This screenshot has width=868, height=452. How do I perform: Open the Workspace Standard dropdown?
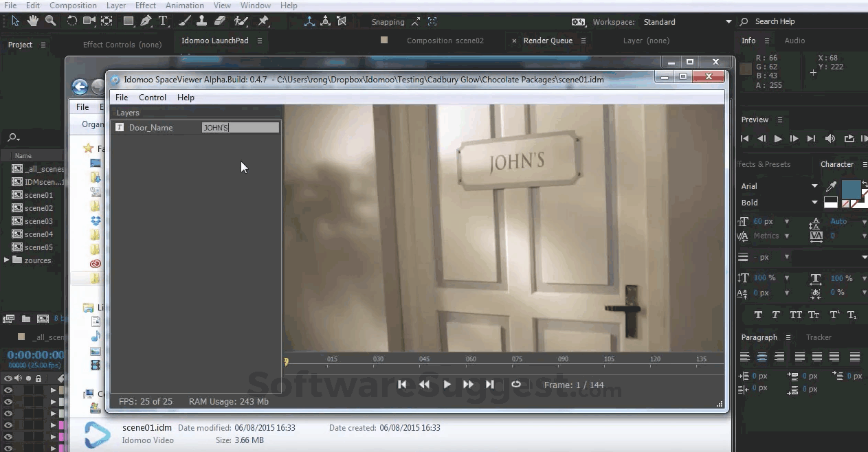tap(687, 21)
